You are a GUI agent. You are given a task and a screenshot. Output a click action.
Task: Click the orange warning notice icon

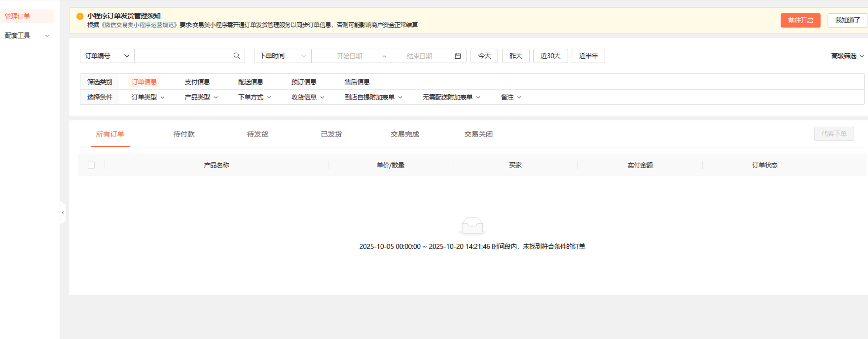[80, 16]
